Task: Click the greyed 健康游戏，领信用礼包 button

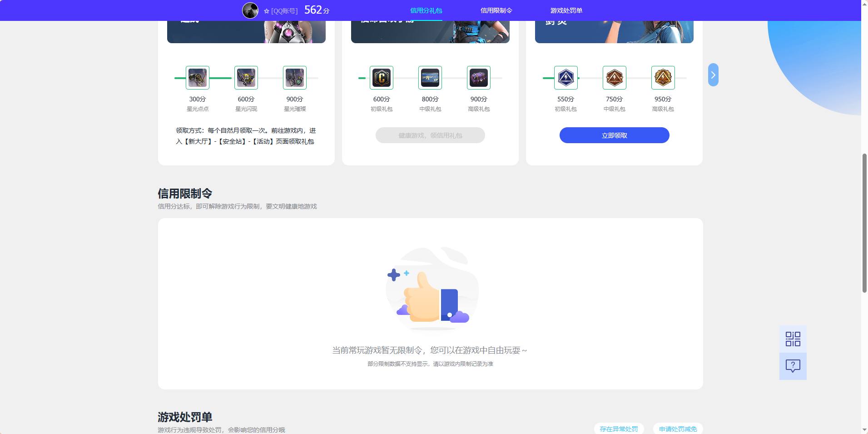Action: 430,135
